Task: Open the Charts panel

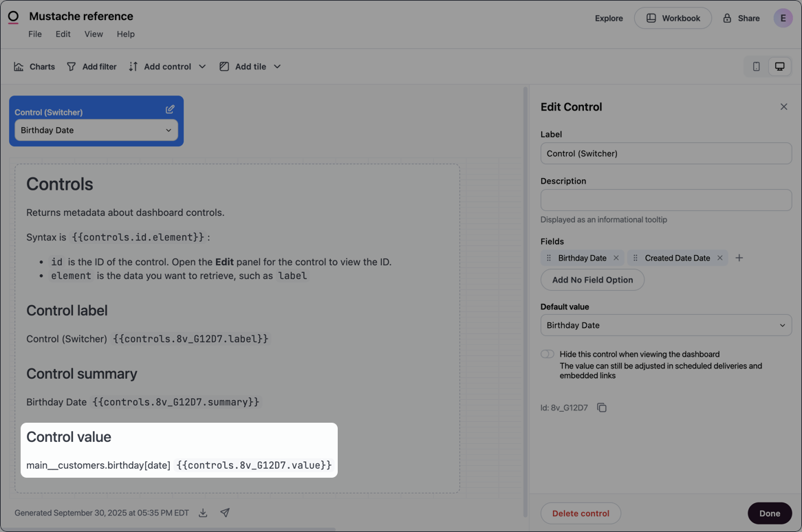Action: tap(34, 66)
